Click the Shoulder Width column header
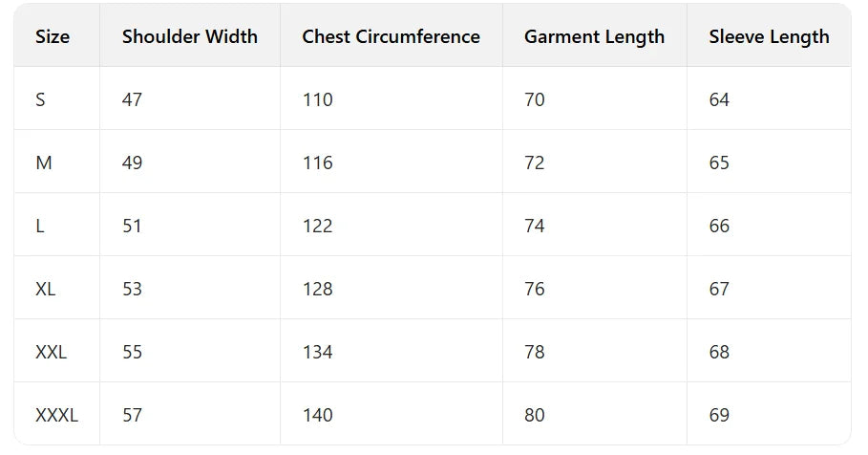 point(190,37)
